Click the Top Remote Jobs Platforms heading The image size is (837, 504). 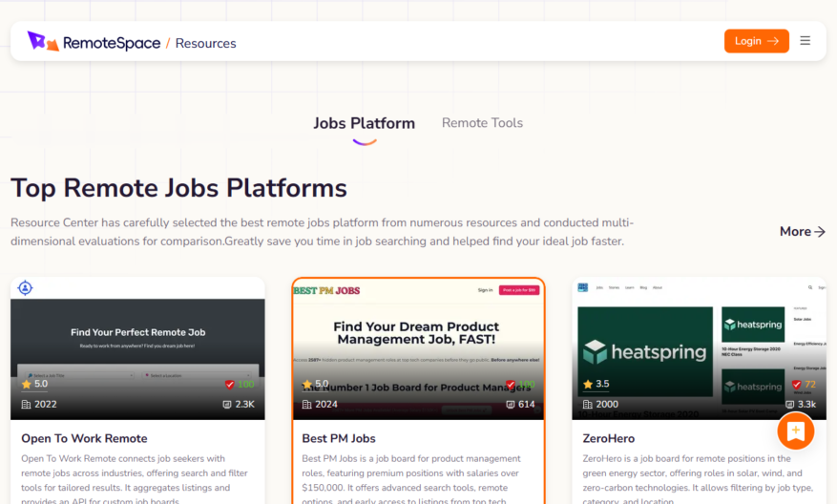click(178, 188)
